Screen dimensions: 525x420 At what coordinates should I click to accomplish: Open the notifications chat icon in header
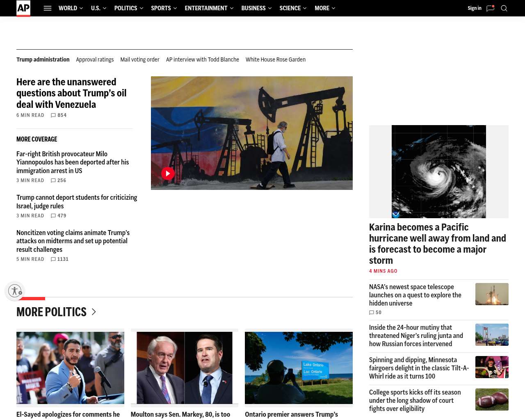point(490,8)
